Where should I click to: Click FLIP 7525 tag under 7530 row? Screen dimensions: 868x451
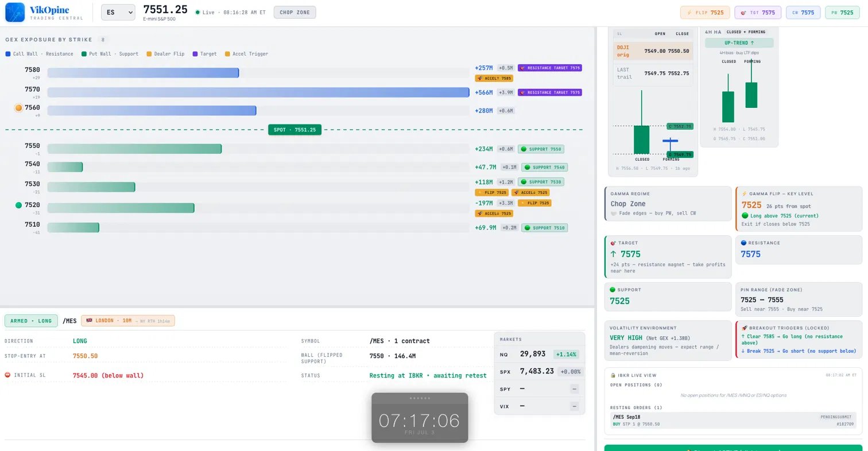tap(491, 193)
